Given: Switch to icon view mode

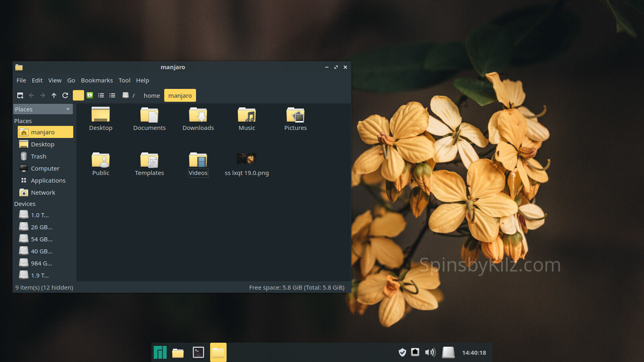Looking at the screenshot, I should coord(78,95).
